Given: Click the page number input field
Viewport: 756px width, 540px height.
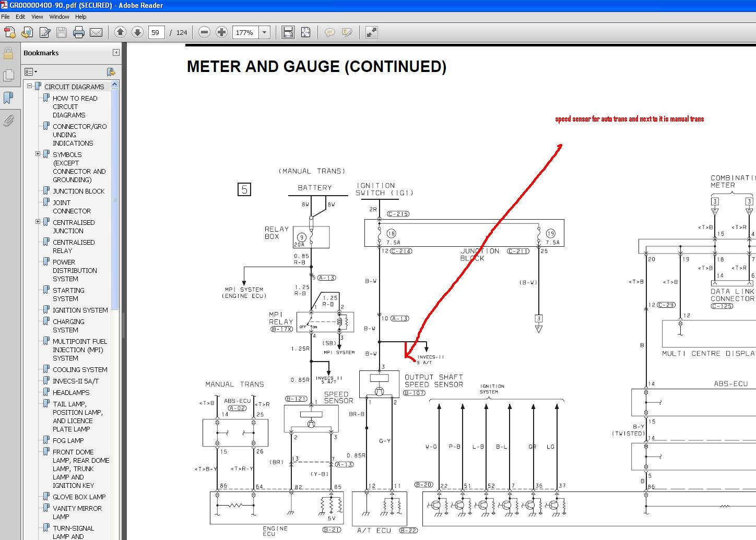Looking at the screenshot, I should (156, 32).
